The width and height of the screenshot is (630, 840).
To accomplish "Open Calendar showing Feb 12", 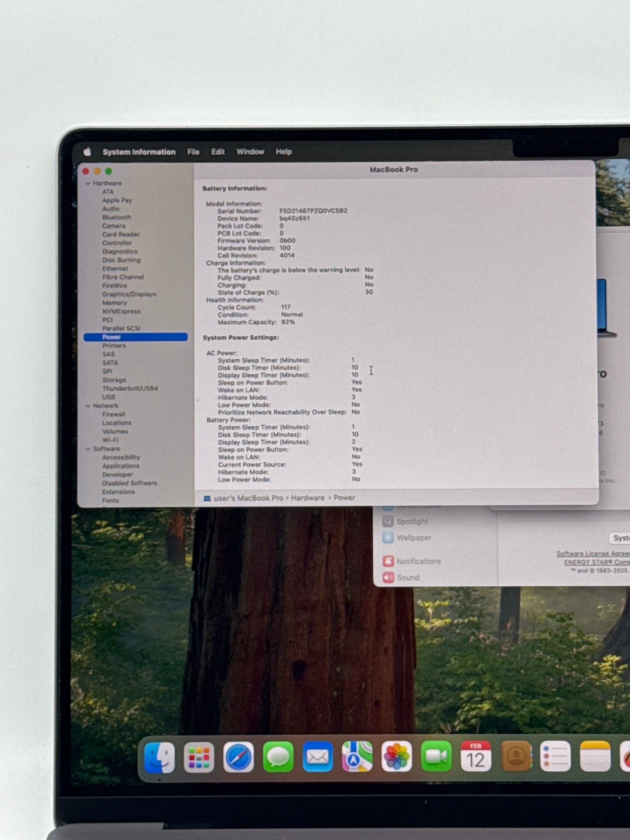I will point(476,758).
